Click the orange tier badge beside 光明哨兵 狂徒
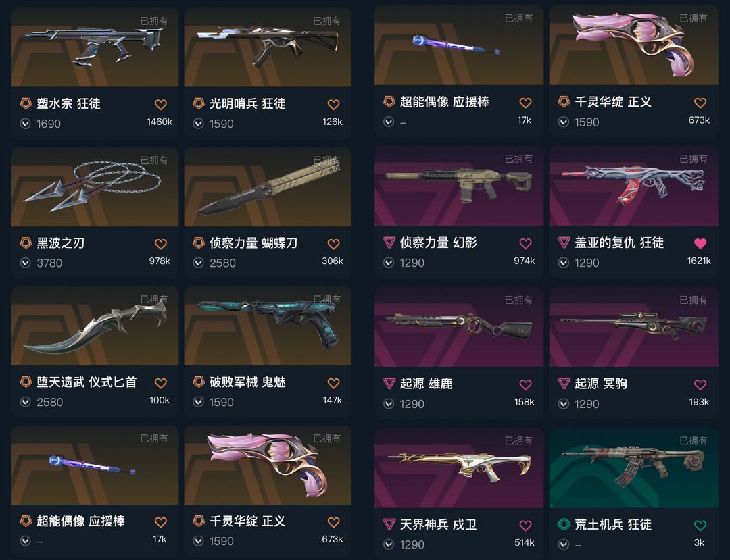Screen dimensions: 730x560 tap(199, 103)
